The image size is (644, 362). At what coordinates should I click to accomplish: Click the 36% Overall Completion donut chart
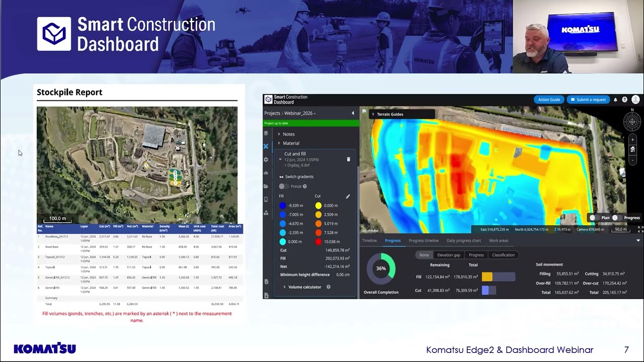pyautogui.click(x=381, y=268)
